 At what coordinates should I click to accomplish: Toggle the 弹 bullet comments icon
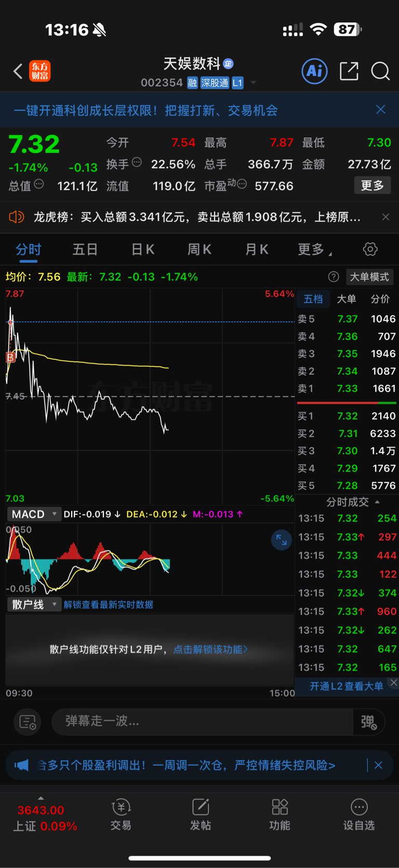pos(369,722)
